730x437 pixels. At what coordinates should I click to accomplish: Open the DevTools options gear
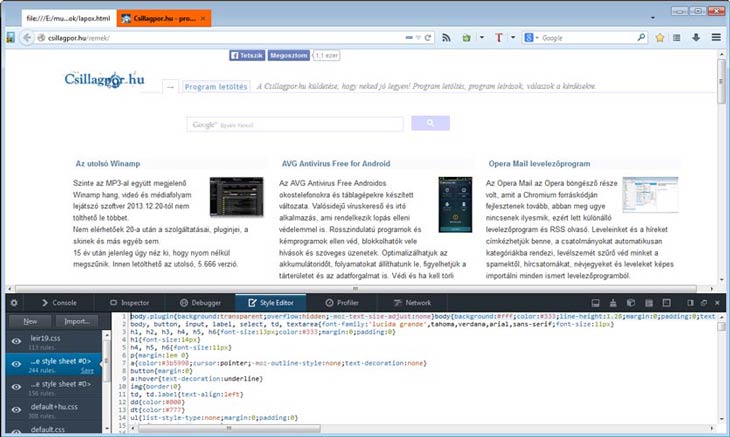14,303
